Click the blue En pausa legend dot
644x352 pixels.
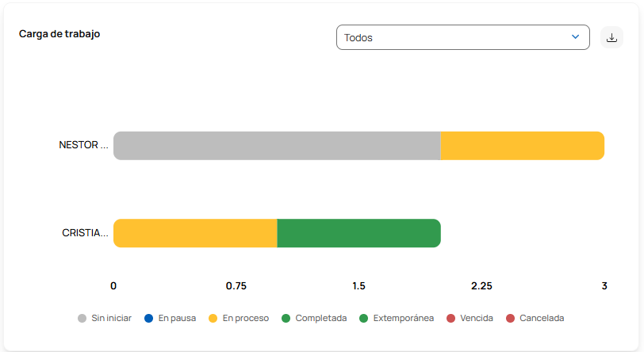click(x=148, y=318)
